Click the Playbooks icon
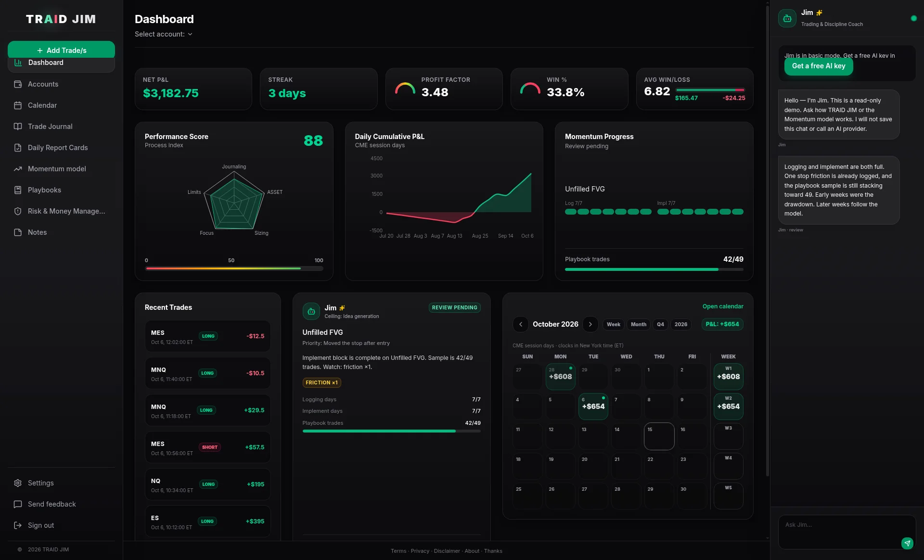924x560 pixels. pyautogui.click(x=18, y=190)
